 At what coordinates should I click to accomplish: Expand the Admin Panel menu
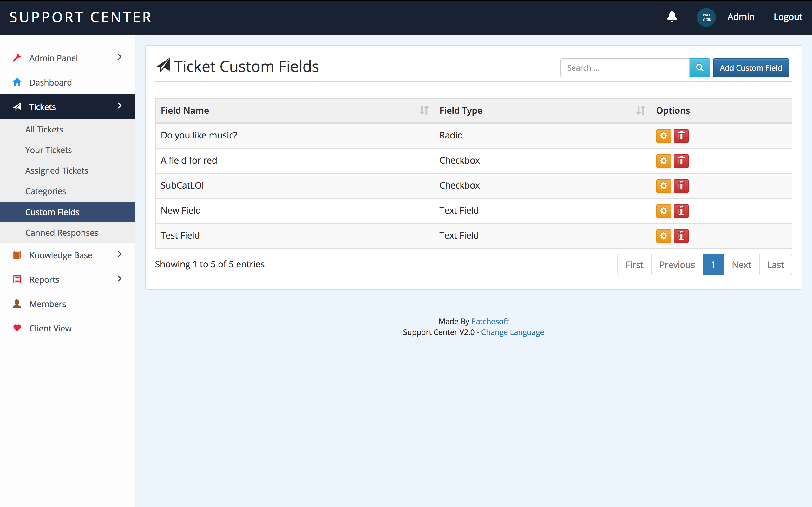[x=67, y=58]
